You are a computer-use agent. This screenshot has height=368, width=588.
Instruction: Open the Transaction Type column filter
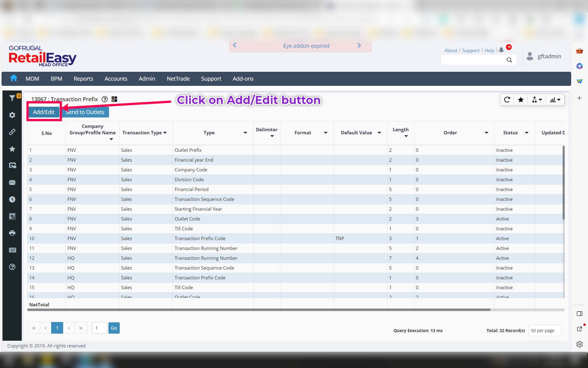click(165, 133)
